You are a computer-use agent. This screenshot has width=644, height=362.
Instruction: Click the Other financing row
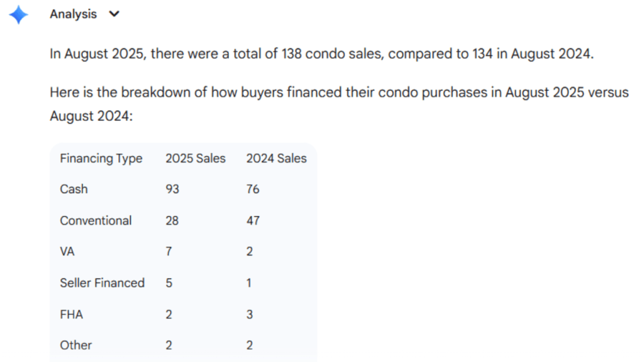pos(75,345)
